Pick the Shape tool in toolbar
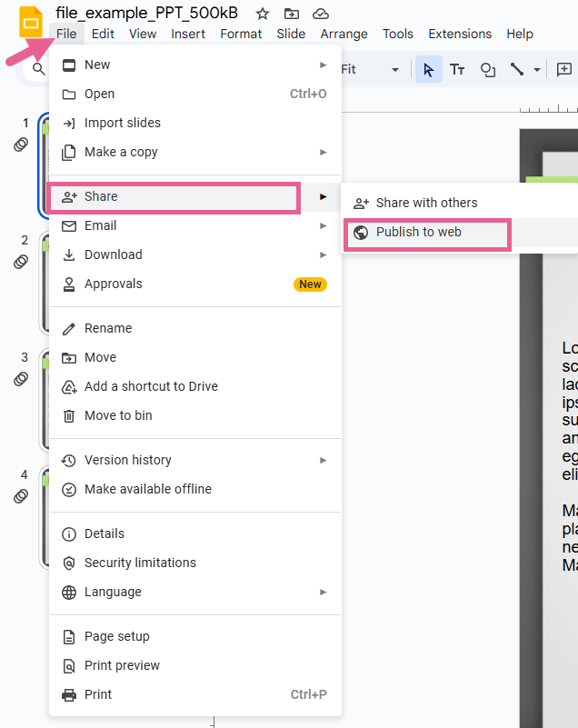The width and height of the screenshot is (578, 728). [488, 70]
